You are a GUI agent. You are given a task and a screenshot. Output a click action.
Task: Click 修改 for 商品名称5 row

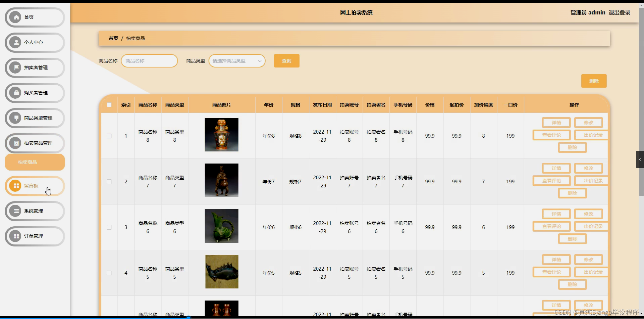(x=588, y=260)
